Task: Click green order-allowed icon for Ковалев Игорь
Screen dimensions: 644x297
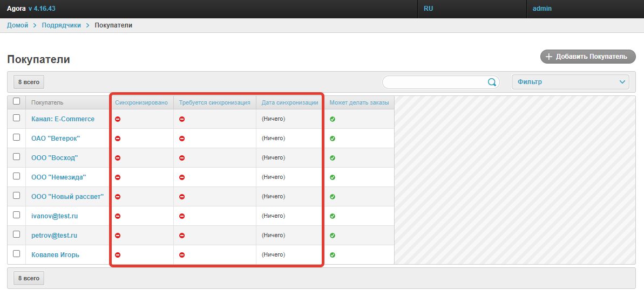Action: point(333,255)
